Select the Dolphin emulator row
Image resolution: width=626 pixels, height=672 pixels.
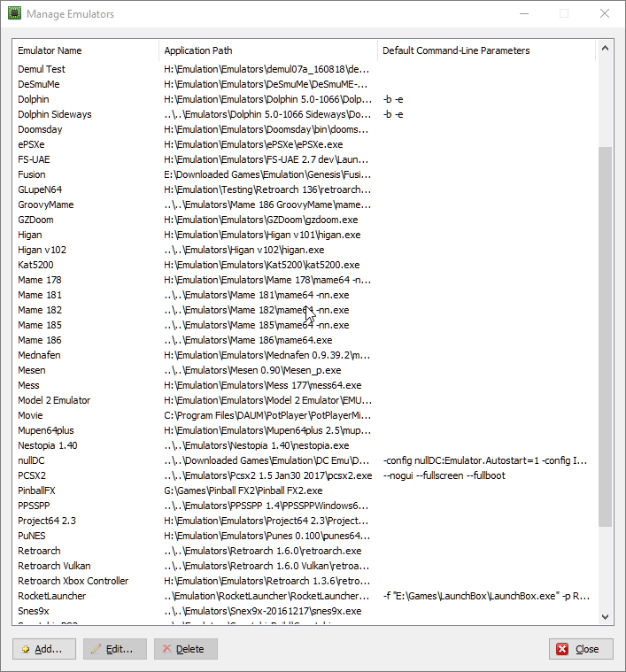[x=305, y=99]
